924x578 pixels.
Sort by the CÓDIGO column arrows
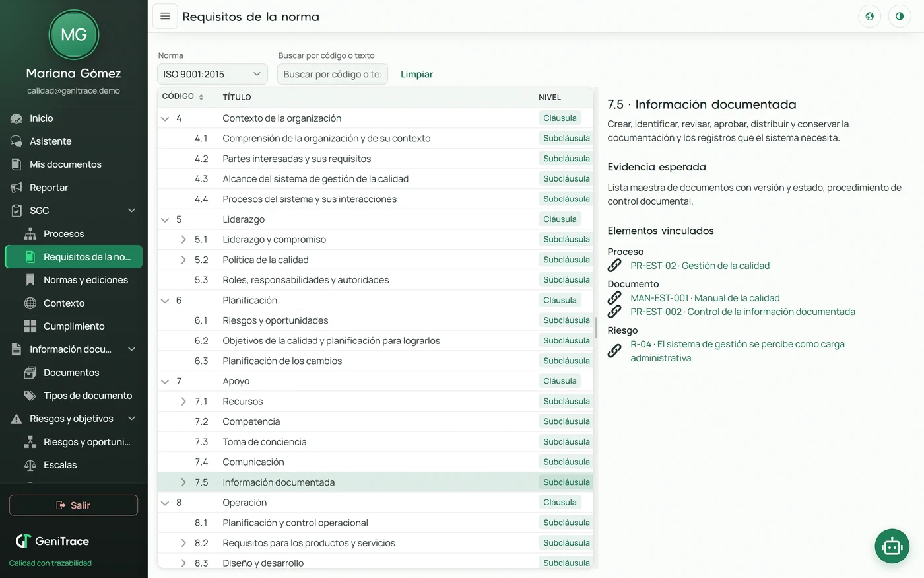[x=201, y=97]
